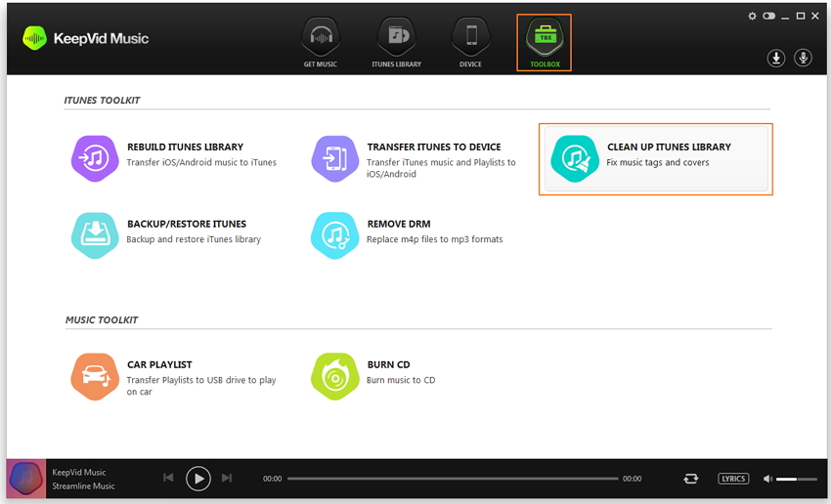Mute the speaker volume icon
Screen dimensions: 831x504
click(x=767, y=479)
